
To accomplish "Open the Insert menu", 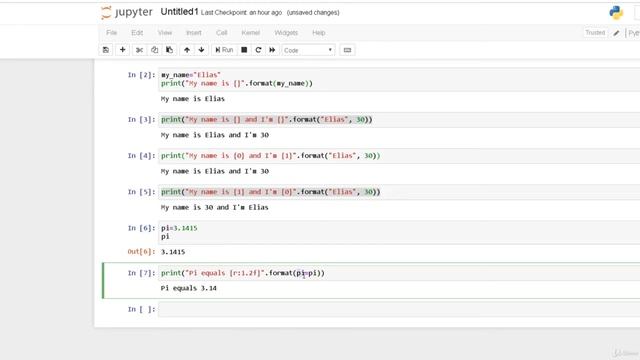I will coord(194,33).
